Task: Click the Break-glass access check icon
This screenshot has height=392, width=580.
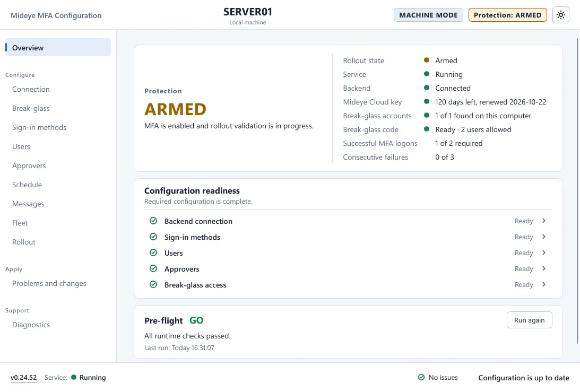Action: (x=153, y=284)
